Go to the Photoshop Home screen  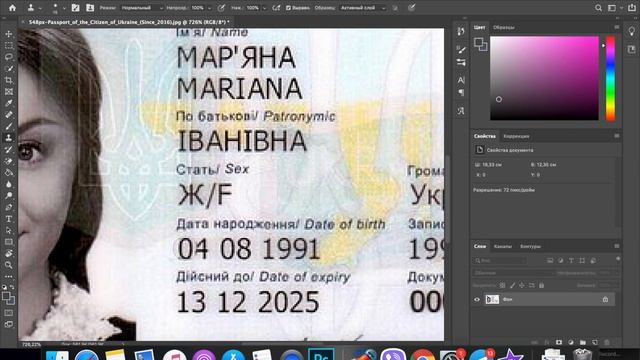click(12, 8)
